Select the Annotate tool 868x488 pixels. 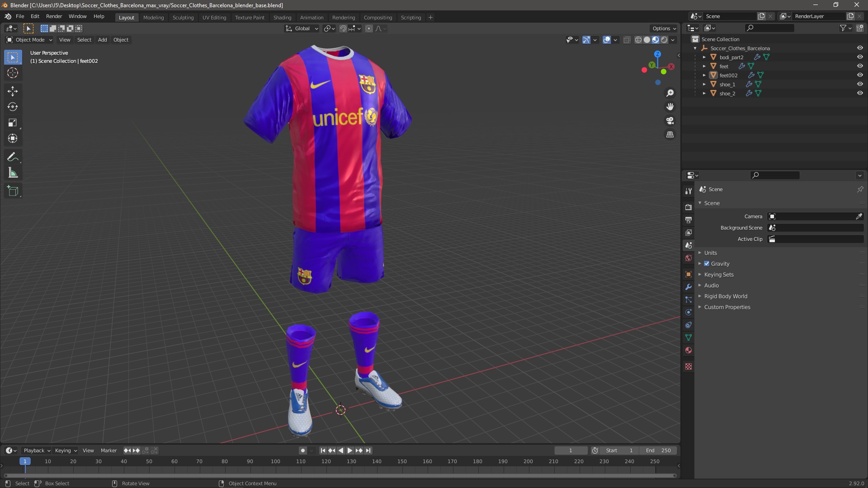(x=13, y=157)
